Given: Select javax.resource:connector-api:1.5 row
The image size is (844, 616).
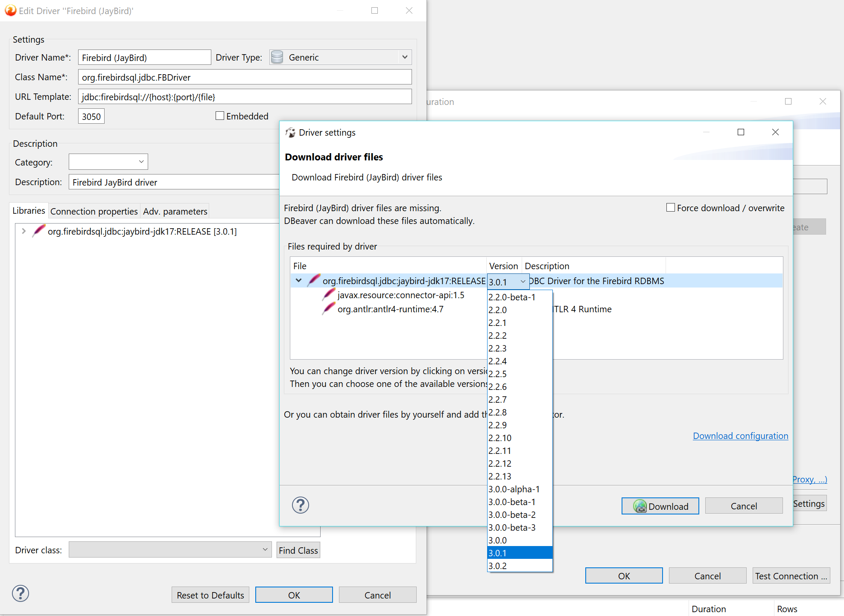Looking at the screenshot, I should (400, 295).
